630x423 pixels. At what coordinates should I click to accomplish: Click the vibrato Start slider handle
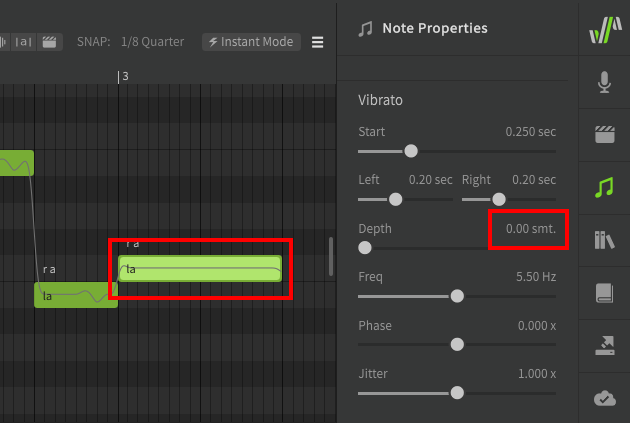pos(410,152)
